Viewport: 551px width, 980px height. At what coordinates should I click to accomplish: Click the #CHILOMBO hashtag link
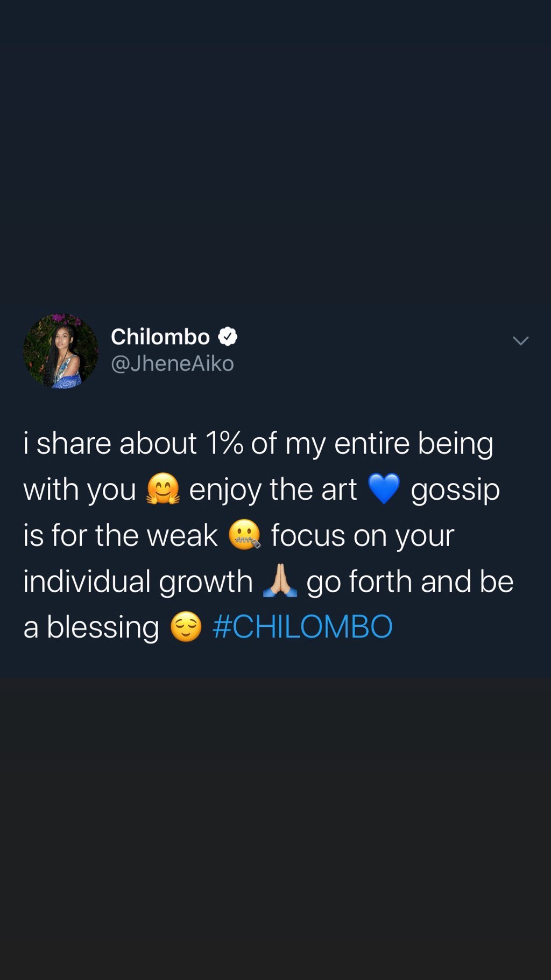click(302, 627)
